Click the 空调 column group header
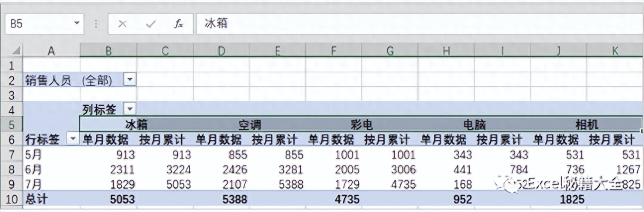This screenshot has height=212, width=644. [249, 124]
